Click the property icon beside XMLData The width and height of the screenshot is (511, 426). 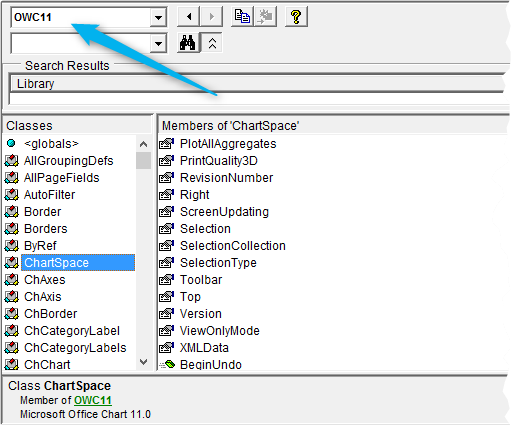point(167,348)
